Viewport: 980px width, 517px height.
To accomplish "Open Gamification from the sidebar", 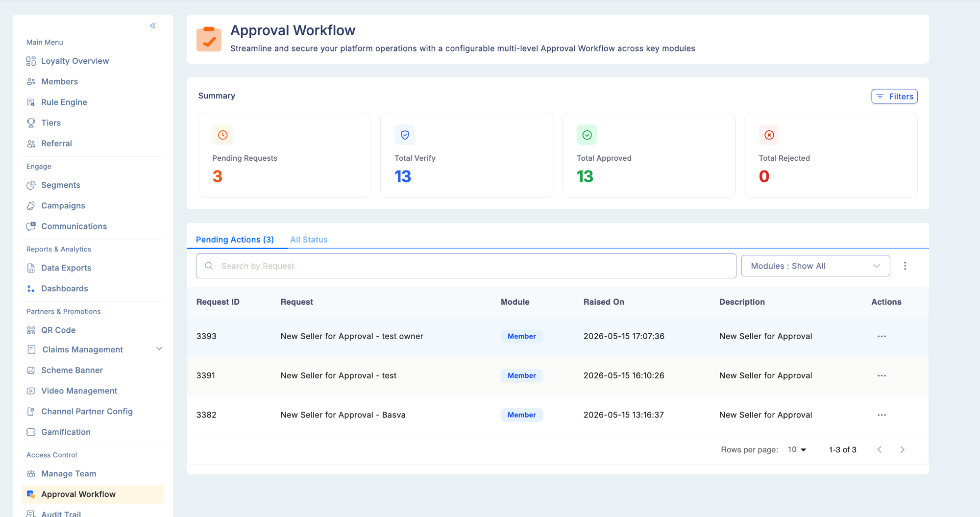I will coord(66,432).
